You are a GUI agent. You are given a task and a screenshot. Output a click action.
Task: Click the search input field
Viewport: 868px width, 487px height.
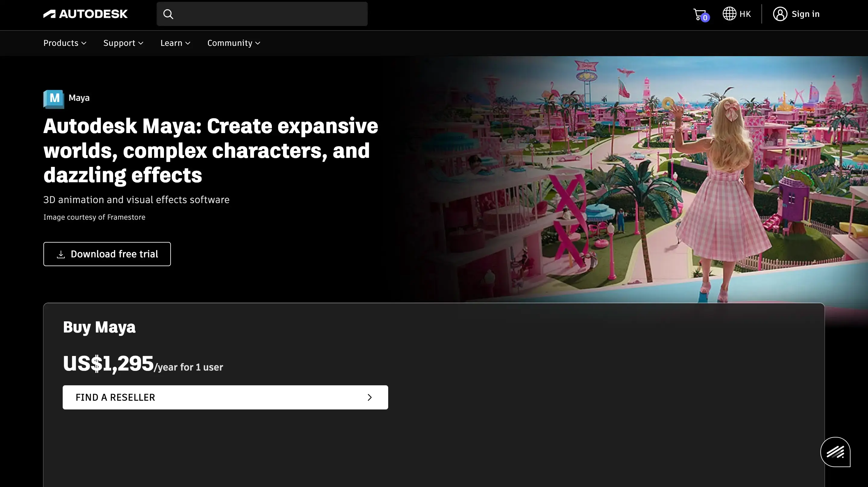pyautogui.click(x=262, y=14)
